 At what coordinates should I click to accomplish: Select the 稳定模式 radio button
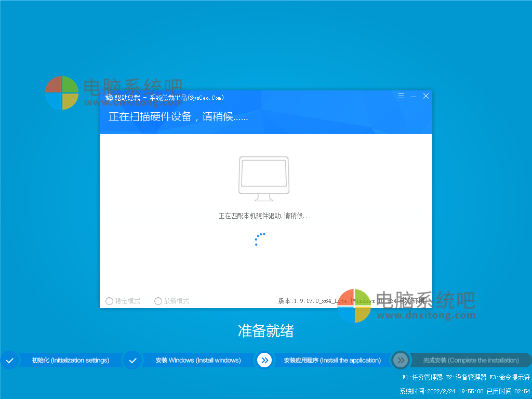tap(110, 301)
